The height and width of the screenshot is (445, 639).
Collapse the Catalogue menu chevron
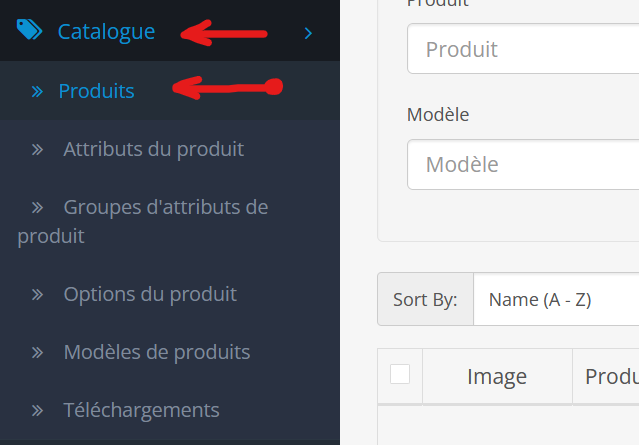tap(308, 33)
